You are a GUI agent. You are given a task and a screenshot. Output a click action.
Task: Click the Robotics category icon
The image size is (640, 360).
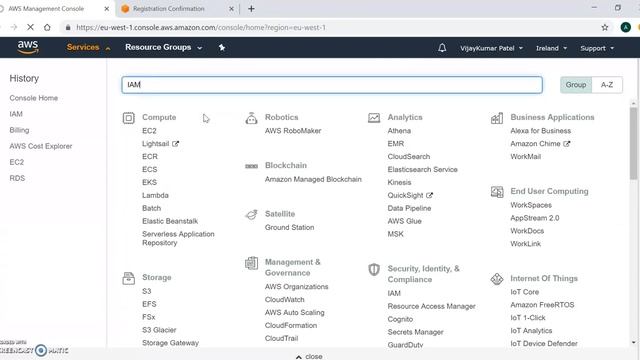pyautogui.click(x=251, y=118)
